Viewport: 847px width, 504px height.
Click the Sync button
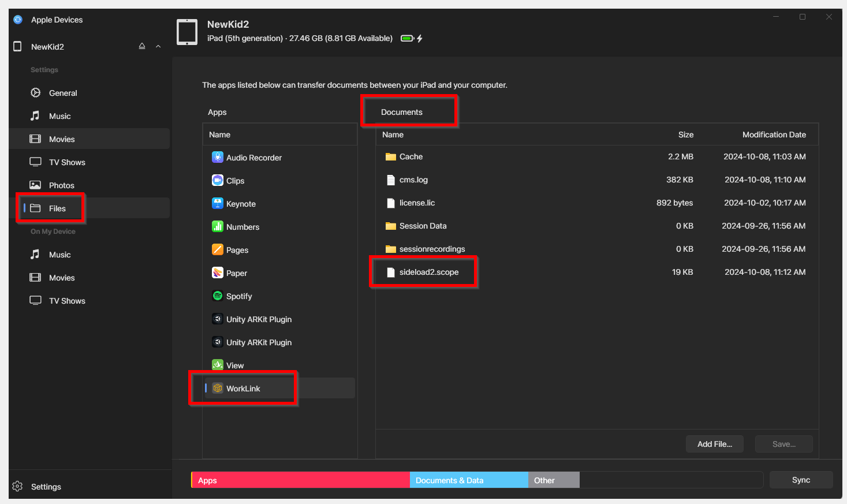point(801,479)
